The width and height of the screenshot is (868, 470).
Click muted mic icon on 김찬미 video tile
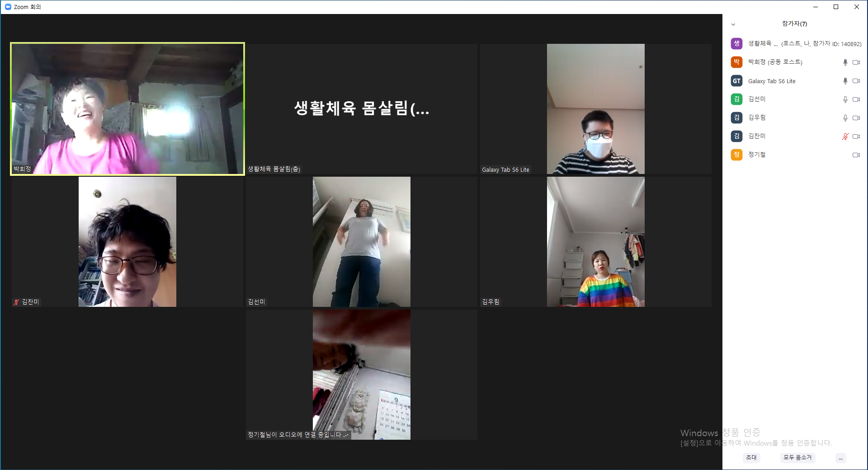16,302
